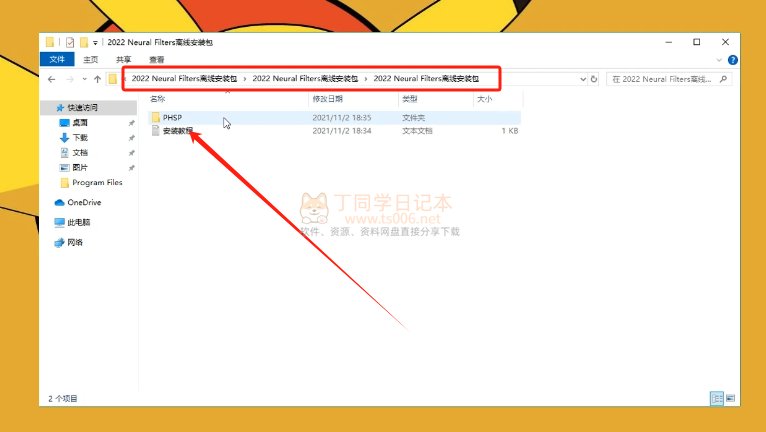
Task: Click the PHSP folder icon
Action: (156, 117)
